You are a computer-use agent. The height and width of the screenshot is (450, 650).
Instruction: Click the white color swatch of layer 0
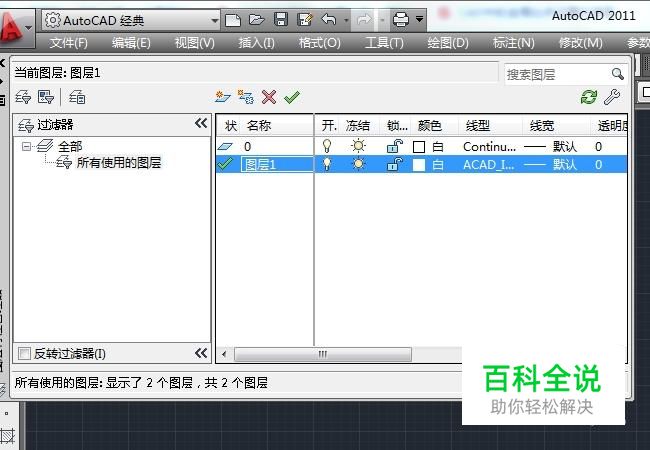(419, 147)
